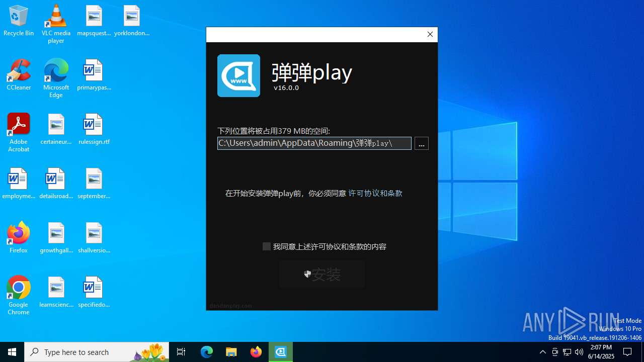
Task: Select the detailsroad Word document icon
Action: [56, 184]
